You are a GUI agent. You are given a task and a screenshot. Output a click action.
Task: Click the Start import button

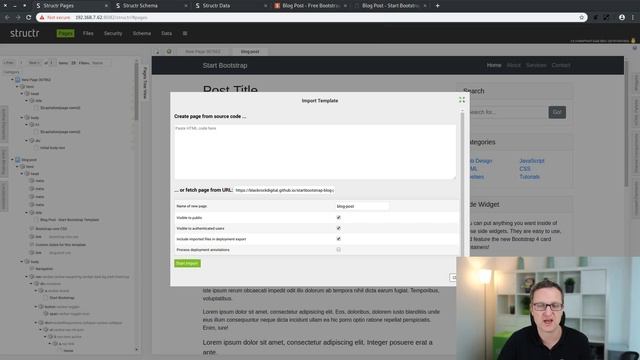(x=187, y=263)
